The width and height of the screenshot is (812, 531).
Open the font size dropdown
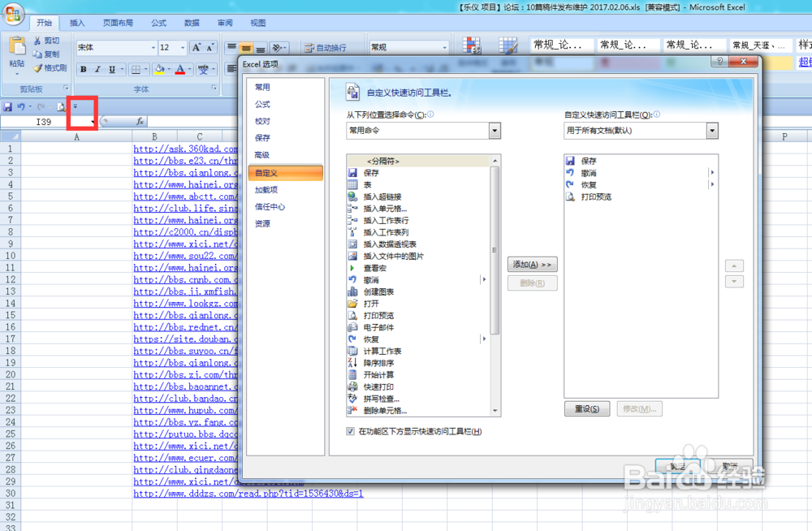(x=183, y=48)
